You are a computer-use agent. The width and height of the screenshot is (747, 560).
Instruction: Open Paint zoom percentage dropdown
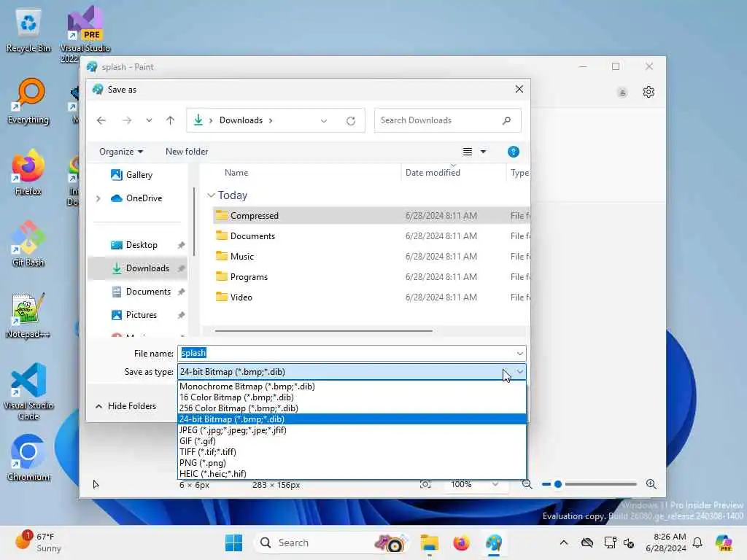tap(495, 484)
